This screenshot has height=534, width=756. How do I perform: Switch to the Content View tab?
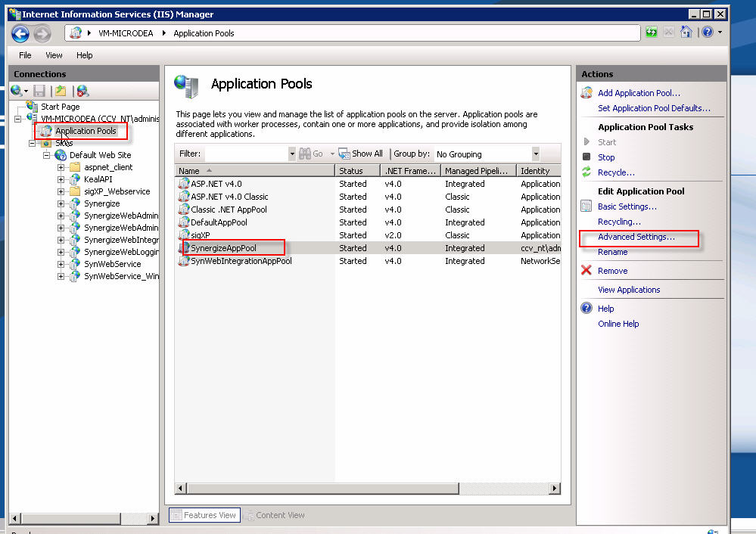point(275,515)
